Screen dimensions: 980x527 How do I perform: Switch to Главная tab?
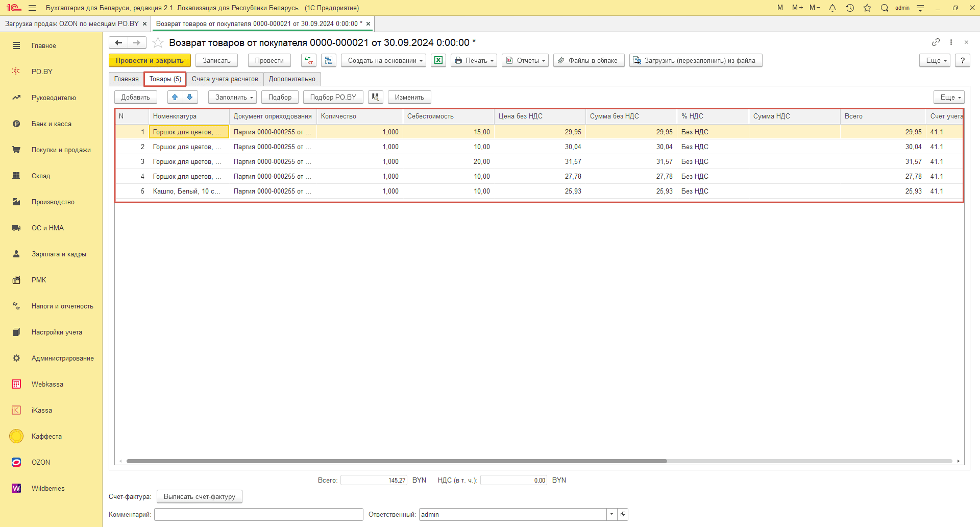tap(126, 79)
